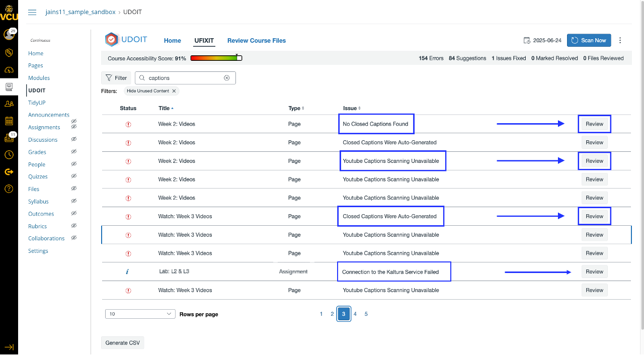Select the UFIXIT tab
644x362 pixels.
tap(204, 41)
